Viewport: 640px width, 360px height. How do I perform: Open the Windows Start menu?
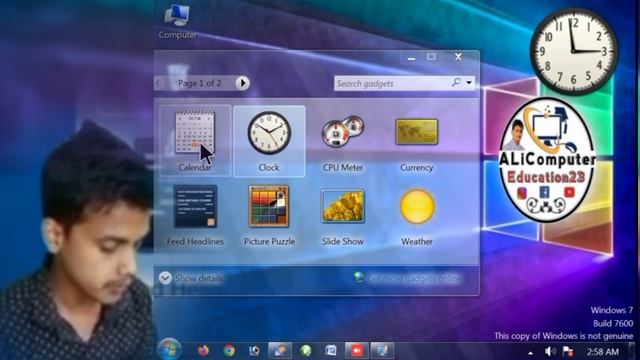click(x=169, y=350)
